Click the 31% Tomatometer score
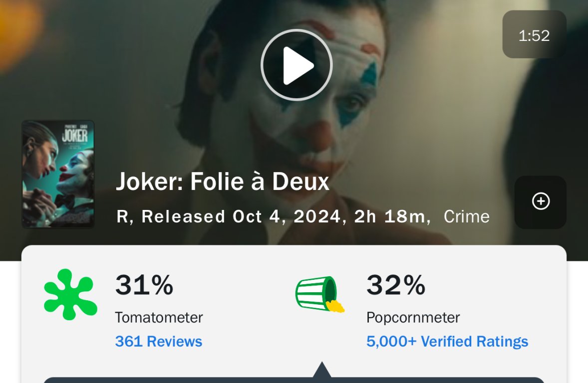Viewport: 588px width, 383px height. point(144,285)
